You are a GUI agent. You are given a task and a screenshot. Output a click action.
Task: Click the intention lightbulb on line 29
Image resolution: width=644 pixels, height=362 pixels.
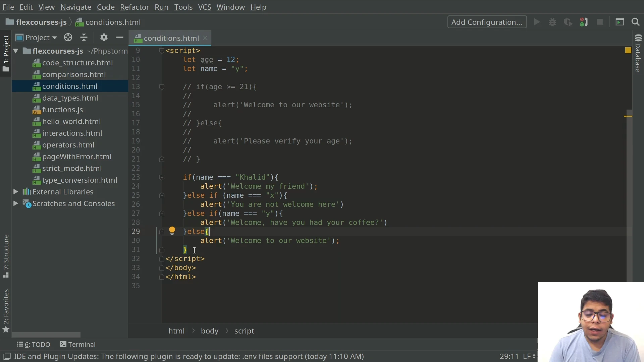click(172, 231)
